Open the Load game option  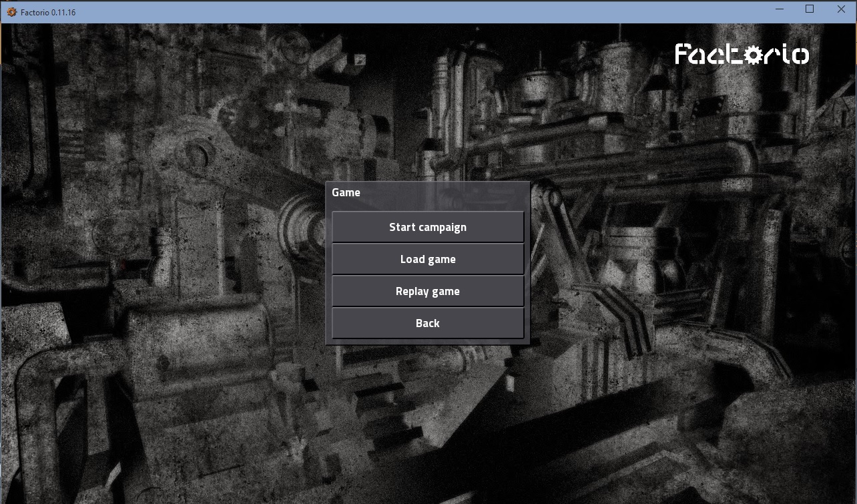[x=428, y=259]
